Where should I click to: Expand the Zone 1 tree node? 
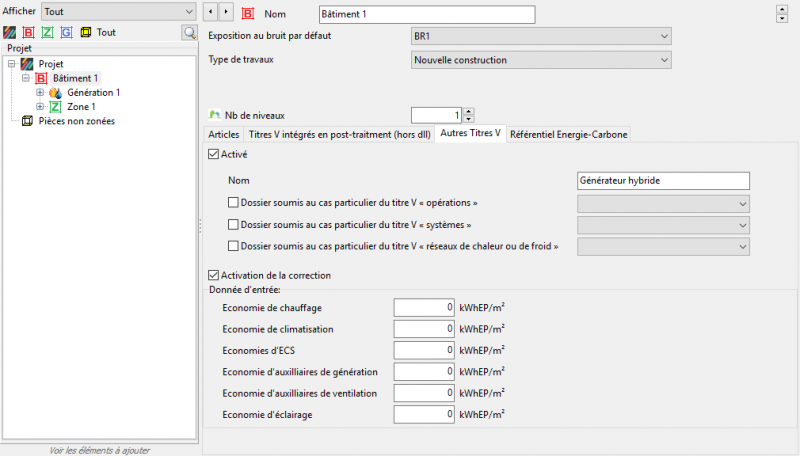(x=40, y=107)
